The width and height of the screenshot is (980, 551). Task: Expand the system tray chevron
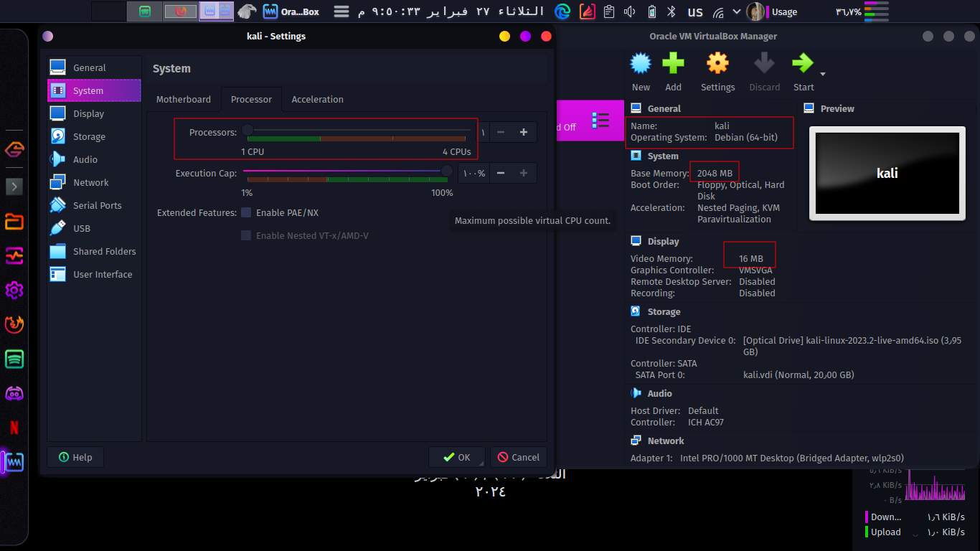[x=737, y=11]
